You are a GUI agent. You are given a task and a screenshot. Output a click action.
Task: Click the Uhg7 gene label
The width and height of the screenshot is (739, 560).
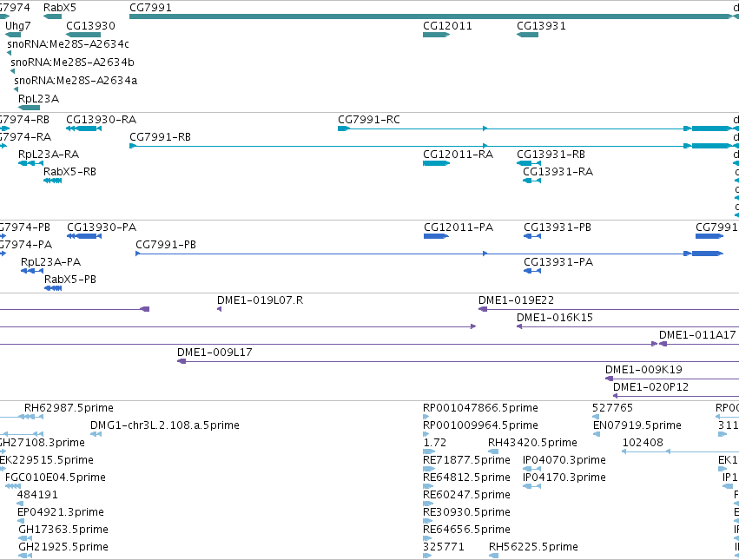tap(18, 25)
